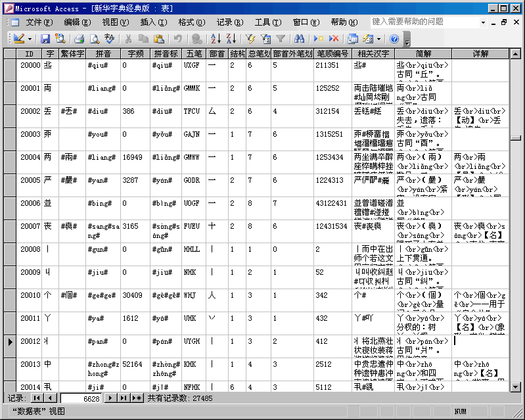Image resolution: width=525 pixels, height=420 pixels.
Task: Save the table with the floppy icon
Action: (x=45, y=39)
